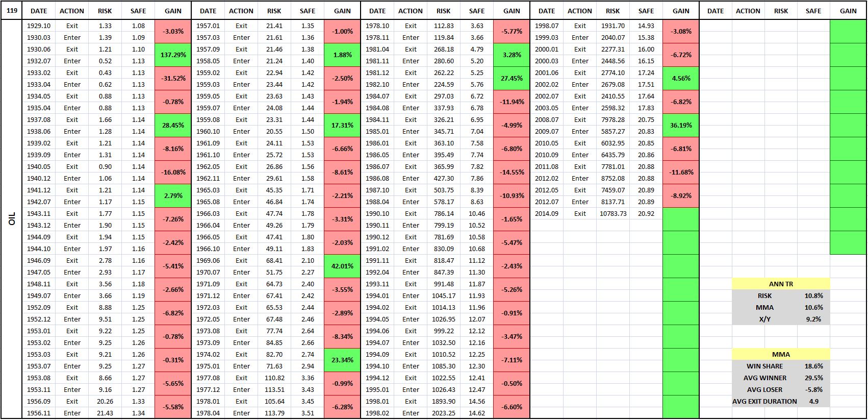
Task: Select the -8.92% gain cell
Action: [x=681, y=195]
